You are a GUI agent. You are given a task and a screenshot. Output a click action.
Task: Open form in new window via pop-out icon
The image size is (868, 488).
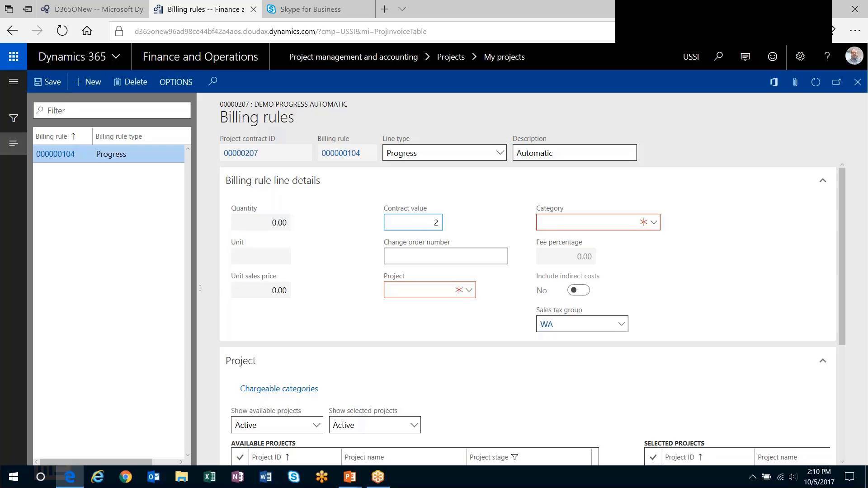(836, 82)
